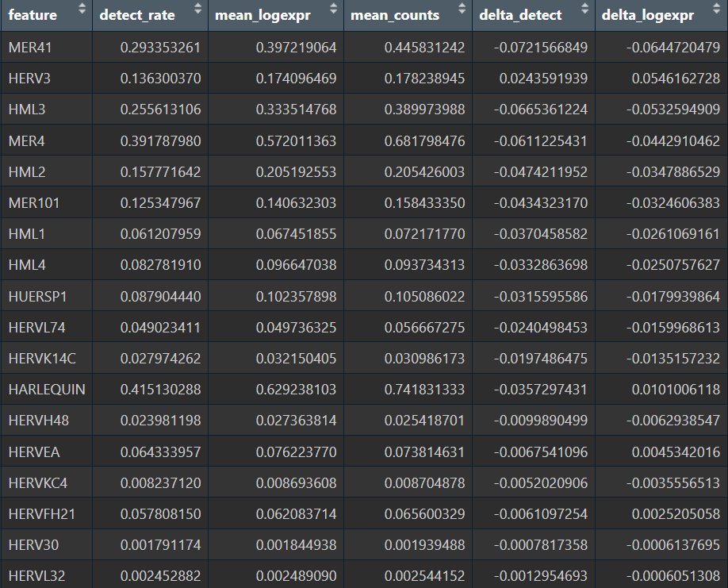Click the detect_rate value 0.391787980 for MER4

160,141
